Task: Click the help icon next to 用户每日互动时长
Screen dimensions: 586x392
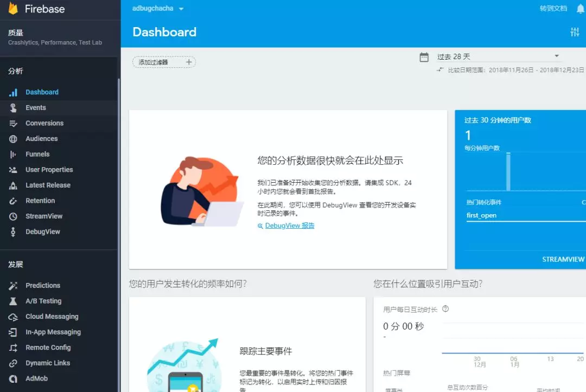Action: [x=445, y=309]
